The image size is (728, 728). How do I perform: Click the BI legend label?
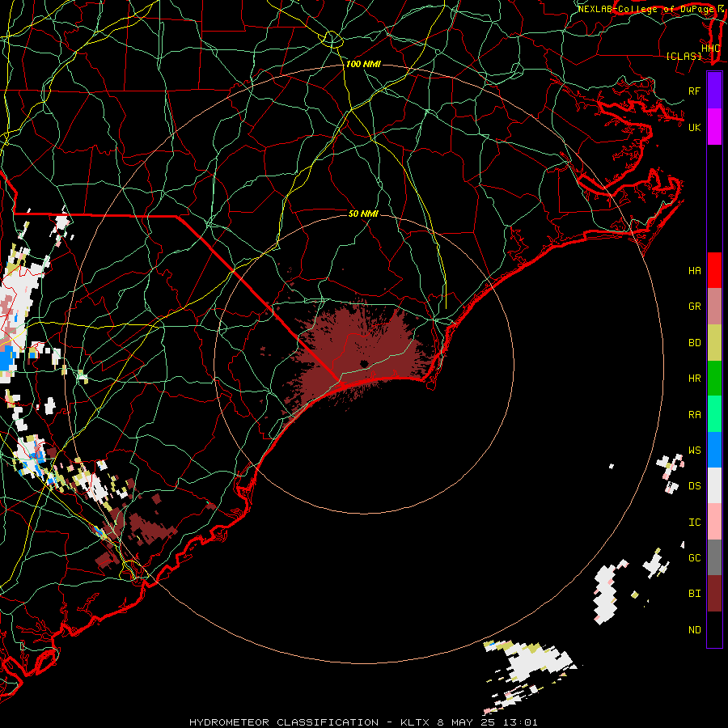(x=694, y=594)
